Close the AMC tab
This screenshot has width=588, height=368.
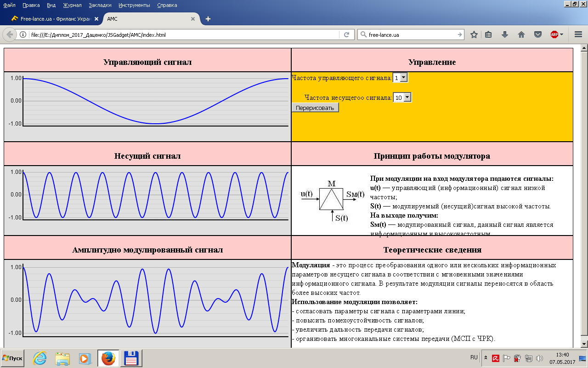coord(193,19)
